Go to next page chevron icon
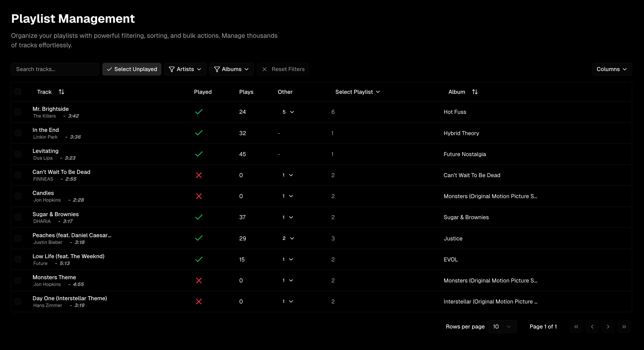The image size is (644, 350). pyautogui.click(x=608, y=327)
